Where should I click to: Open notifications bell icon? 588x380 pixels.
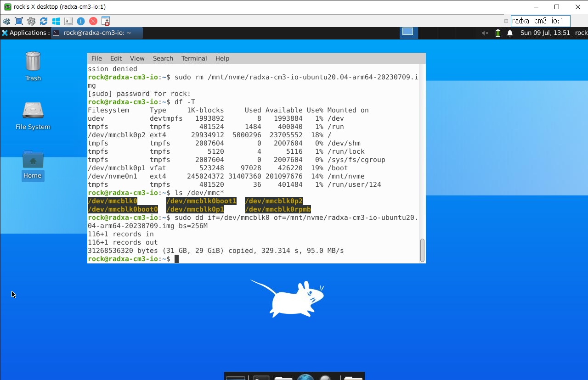[x=510, y=33]
